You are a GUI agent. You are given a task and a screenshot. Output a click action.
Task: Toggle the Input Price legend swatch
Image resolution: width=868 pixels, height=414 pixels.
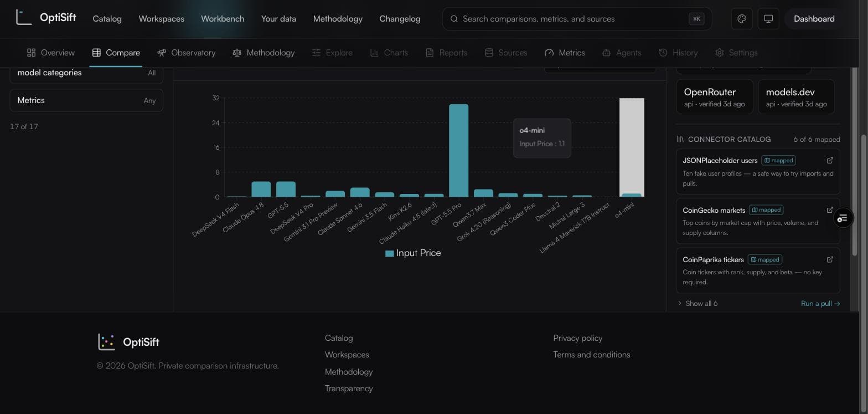(390, 253)
